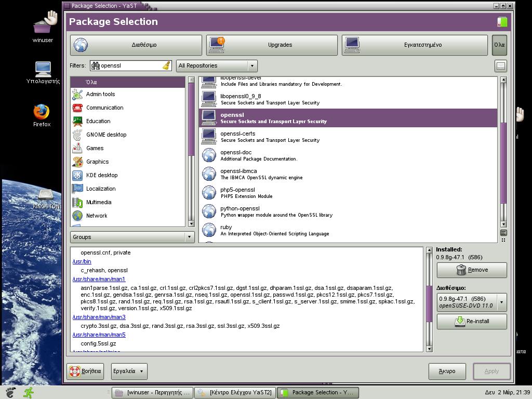Image resolution: width=532 pixels, height=399 pixels.
Task: Choose the Graphics palette icon
Action: 77,162
